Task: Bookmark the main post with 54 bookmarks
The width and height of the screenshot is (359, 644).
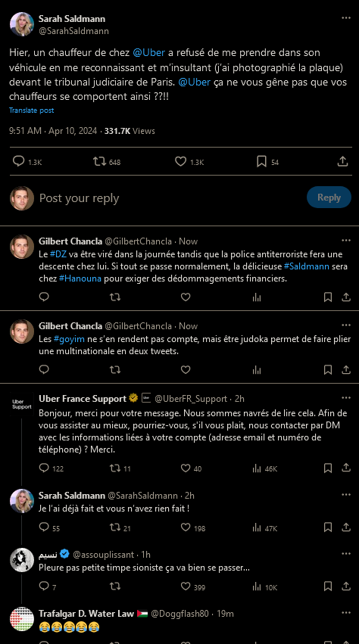Action: coord(261,162)
